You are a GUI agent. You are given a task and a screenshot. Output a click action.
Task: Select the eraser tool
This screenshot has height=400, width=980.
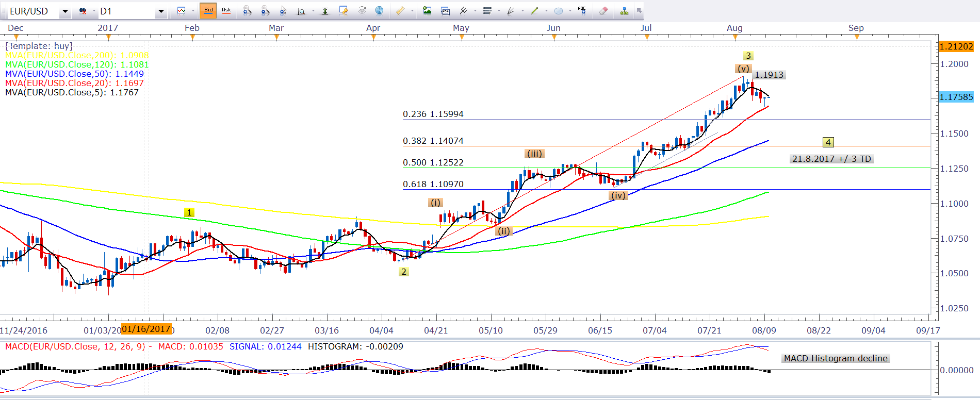(x=603, y=11)
